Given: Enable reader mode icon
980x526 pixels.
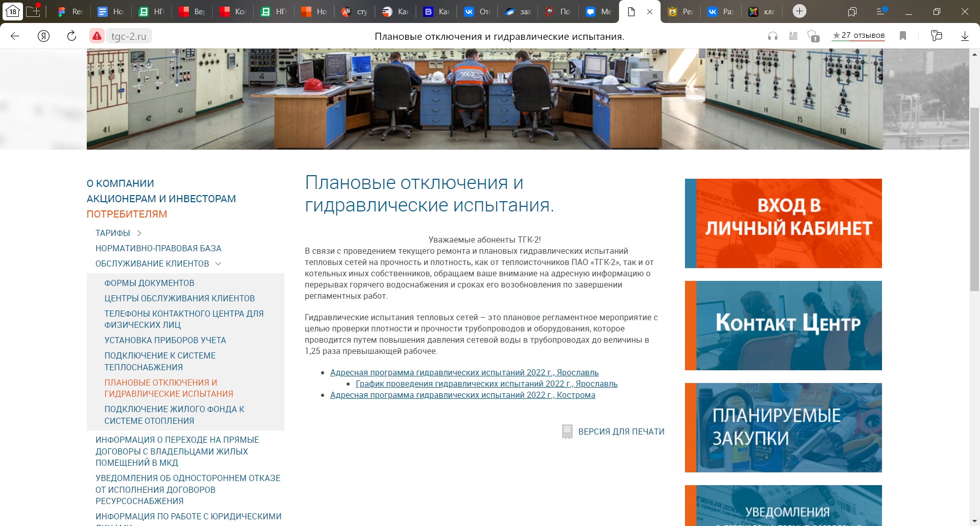Looking at the screenshot, I should [x=793, y=36].
